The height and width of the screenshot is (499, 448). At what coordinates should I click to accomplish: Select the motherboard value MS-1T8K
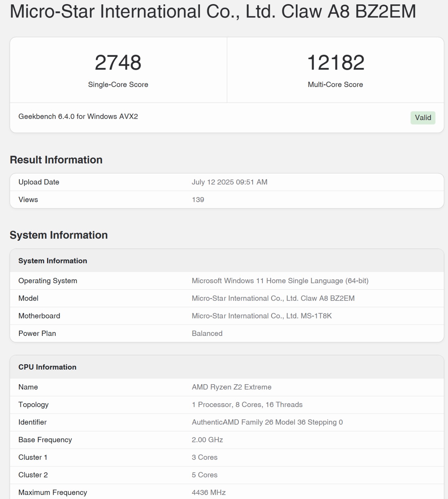pos(262,316)
